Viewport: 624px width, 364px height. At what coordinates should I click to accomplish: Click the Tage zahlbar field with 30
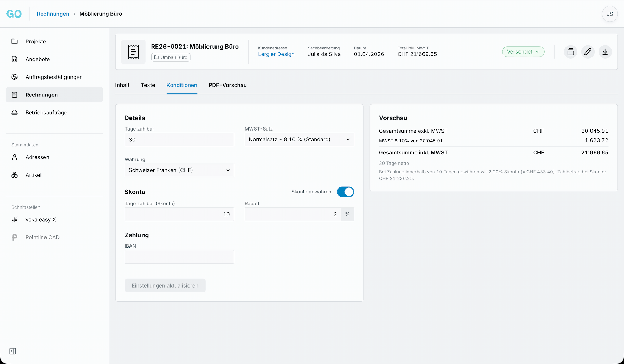179,140
